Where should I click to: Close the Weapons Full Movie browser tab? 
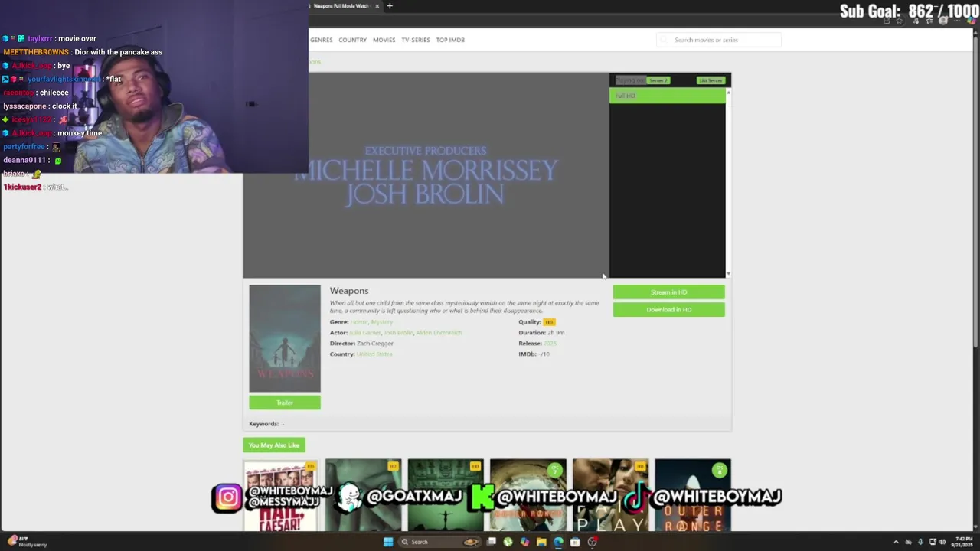pos(377,6)
